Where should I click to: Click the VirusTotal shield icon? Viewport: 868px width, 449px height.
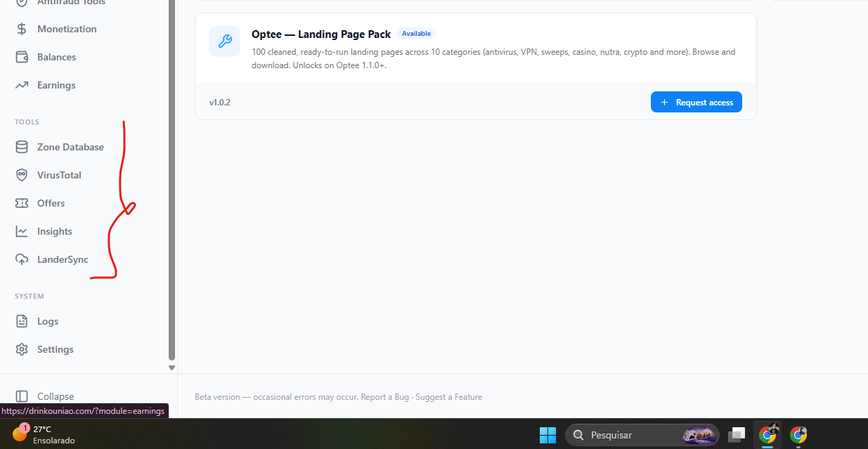coord(22,175)
